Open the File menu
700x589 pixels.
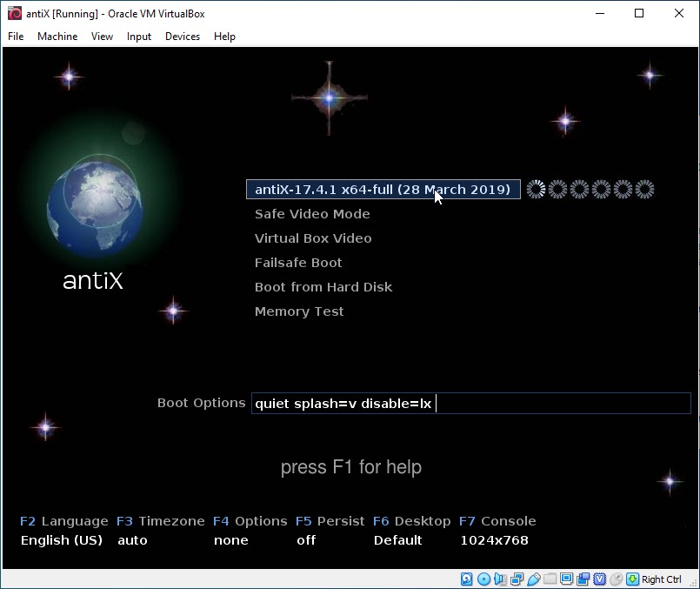pos(16,37)
